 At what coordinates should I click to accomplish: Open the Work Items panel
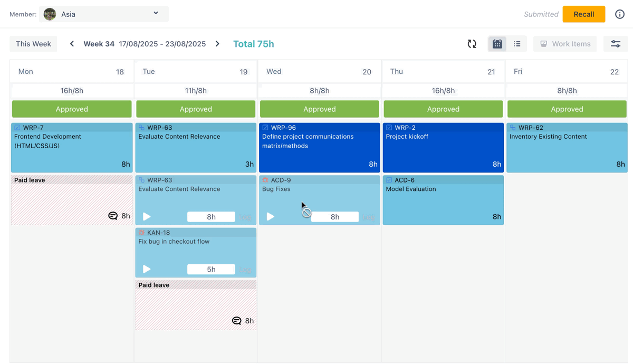click(565, 44)
